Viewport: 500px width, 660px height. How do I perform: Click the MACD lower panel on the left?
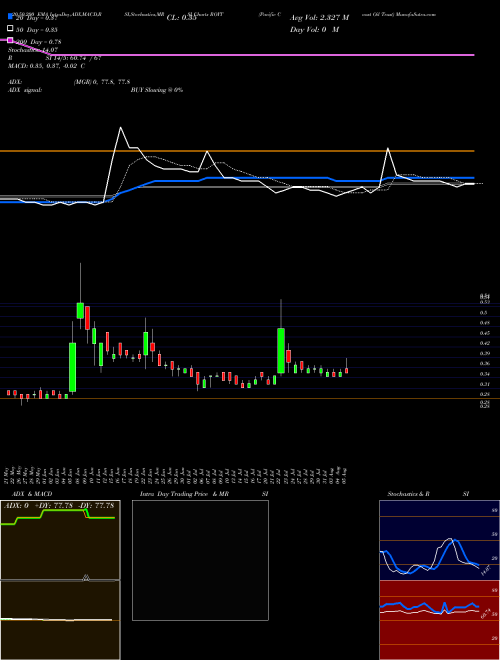coord(60,620)
